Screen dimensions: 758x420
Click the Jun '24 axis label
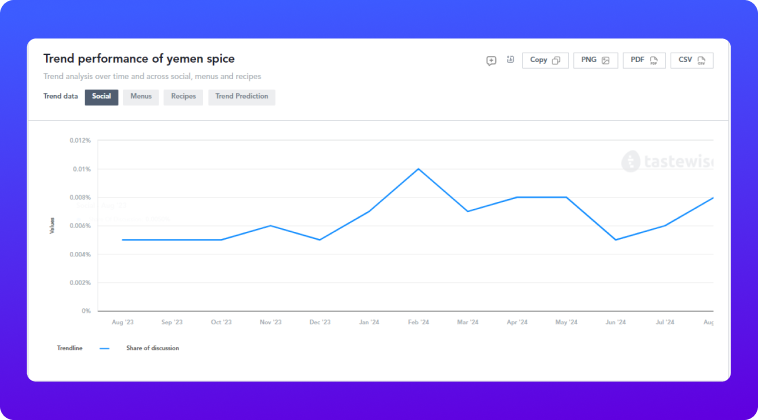coord(615,322)
